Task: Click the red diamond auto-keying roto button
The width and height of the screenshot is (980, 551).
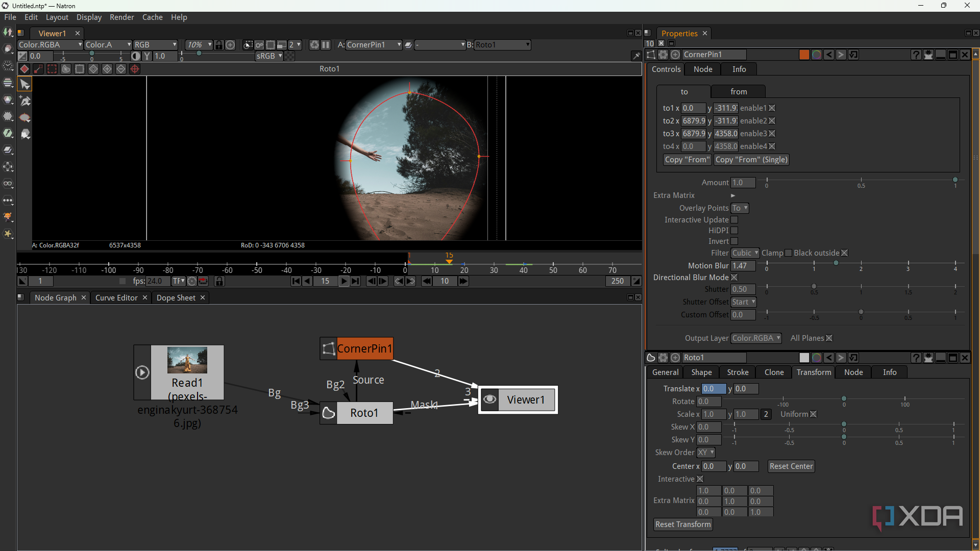Action: (x=24, y=69)
